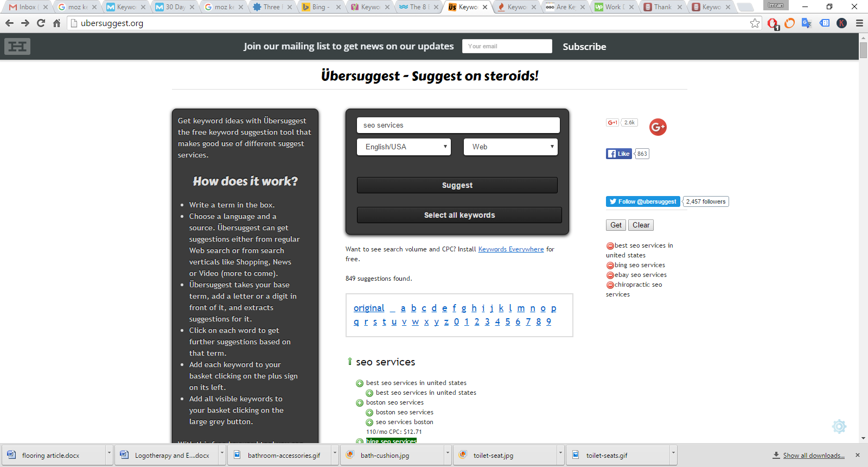The height and width of the screenshot is (467, 868).
Task: Click the browser address bar URL
Action: pyautogui.click(x=112, y=23)
